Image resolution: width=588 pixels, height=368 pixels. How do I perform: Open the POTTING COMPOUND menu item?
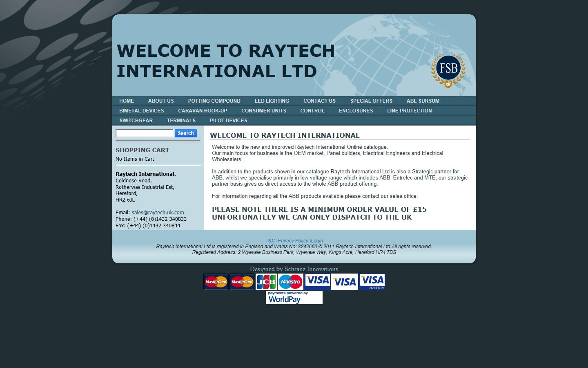[214, 101]
